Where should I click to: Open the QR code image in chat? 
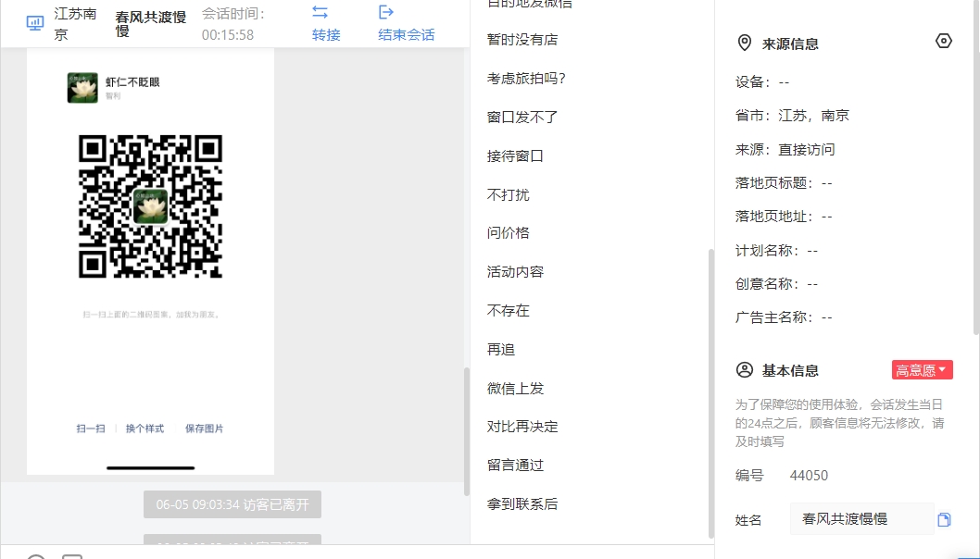click(x=151, y=206)
